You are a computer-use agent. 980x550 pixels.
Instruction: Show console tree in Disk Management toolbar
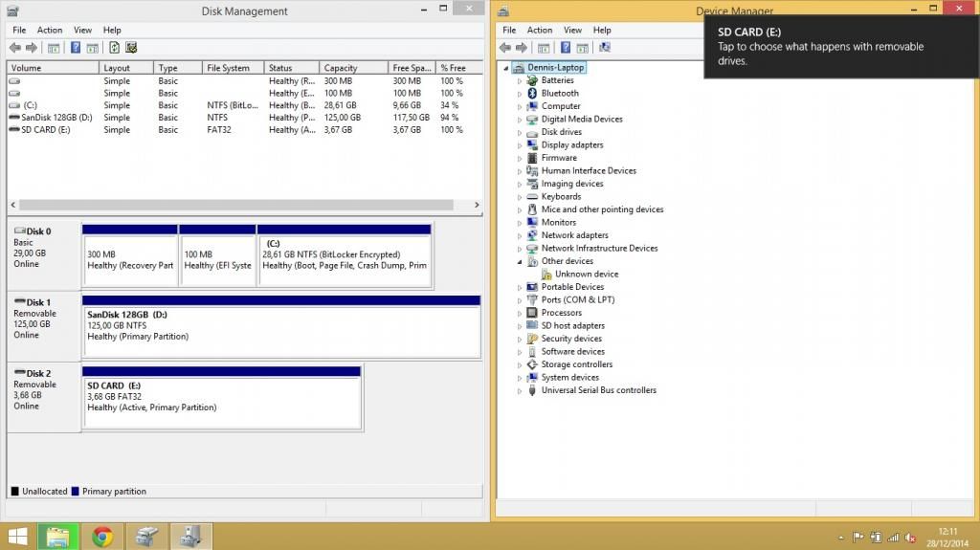(54, 48)
